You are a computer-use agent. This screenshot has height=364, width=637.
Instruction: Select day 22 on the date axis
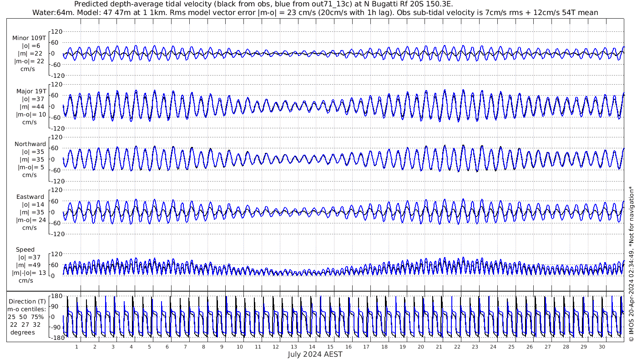click(457, 347)
